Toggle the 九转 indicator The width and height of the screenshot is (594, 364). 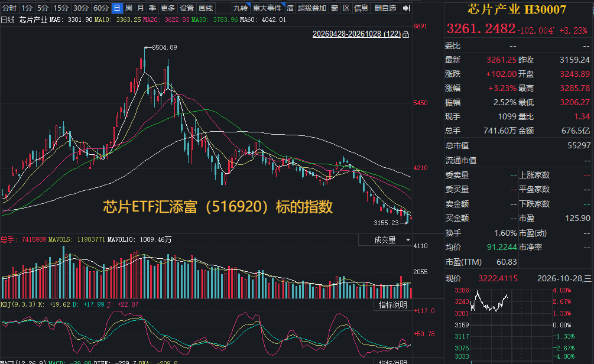pyautogui.click(x=241, y=8)
